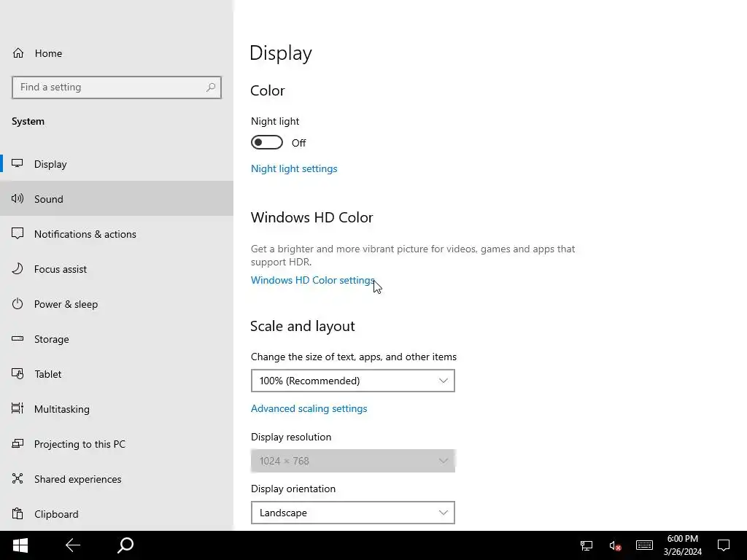This screenshot has width=747, height=560.
Task: Click the Display orientation label
Action: click(293, 489)
